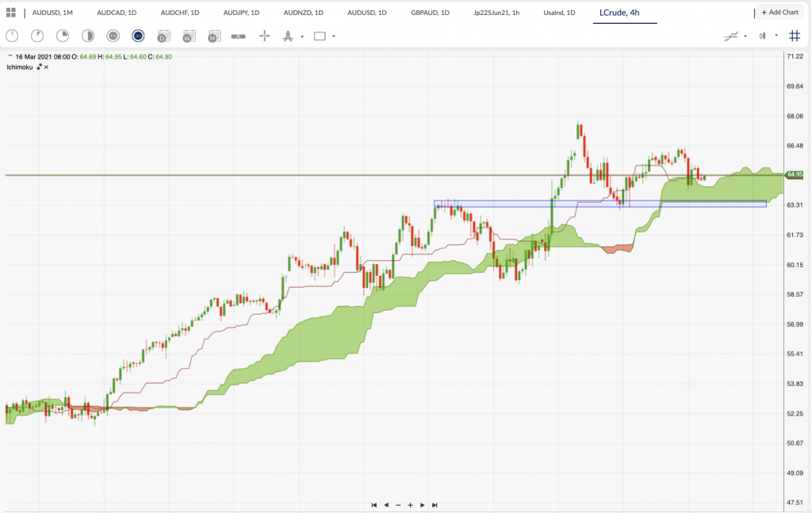The image size is (812, 513).
Task: Switch to the UsaInd, 1D tab
Action: point(559,13)
